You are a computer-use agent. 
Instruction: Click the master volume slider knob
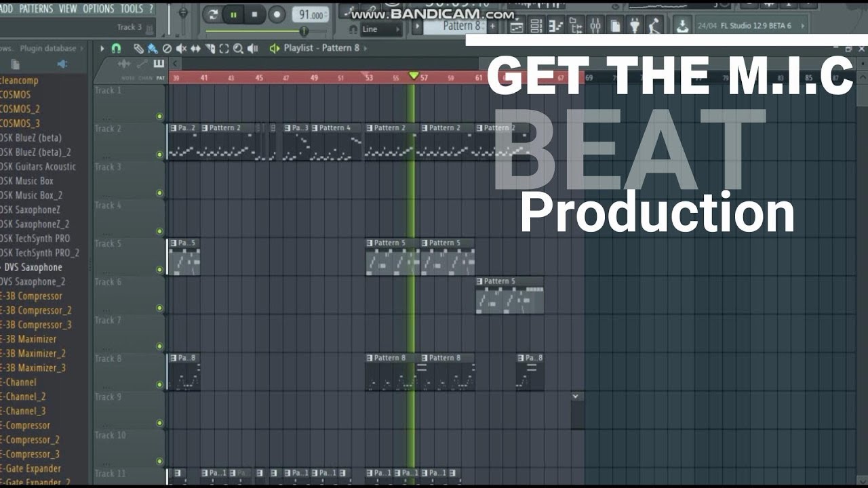click(182, 13)
